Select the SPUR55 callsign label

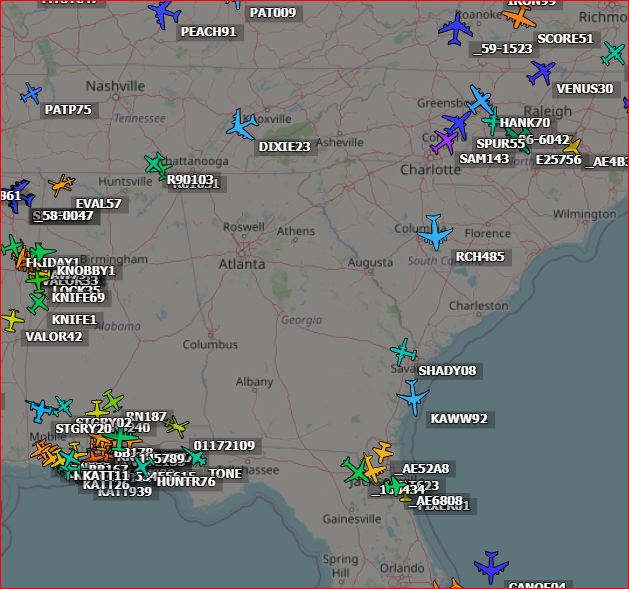coord(501,144)
